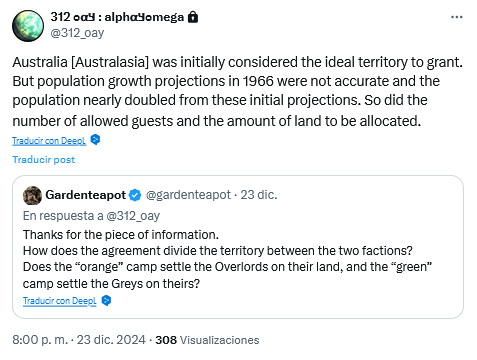
Task: Click the green planet profile avatar
Action: click(x=28, y=26)
